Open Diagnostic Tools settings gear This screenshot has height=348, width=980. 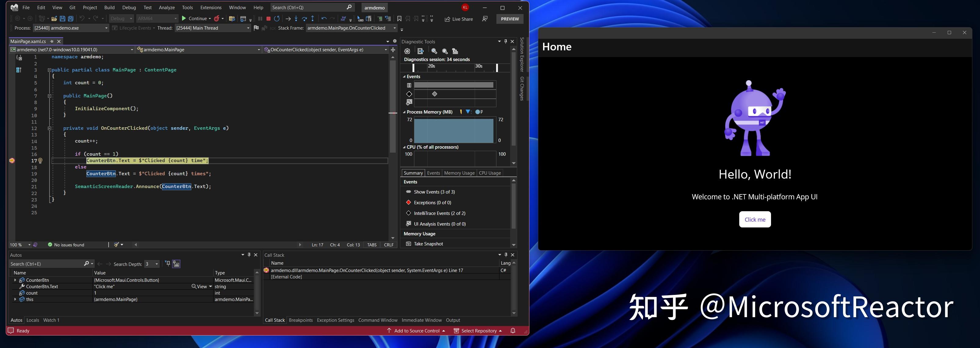point(407,51)
